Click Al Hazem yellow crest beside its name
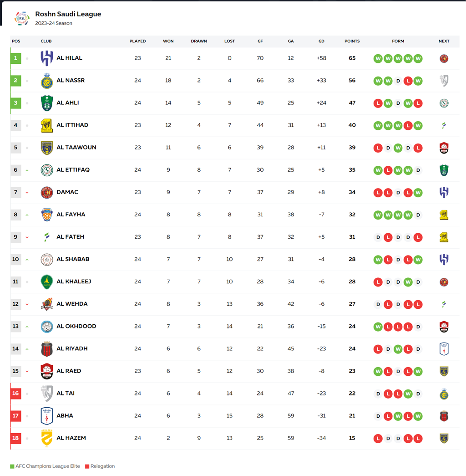 tap(47, 438)
